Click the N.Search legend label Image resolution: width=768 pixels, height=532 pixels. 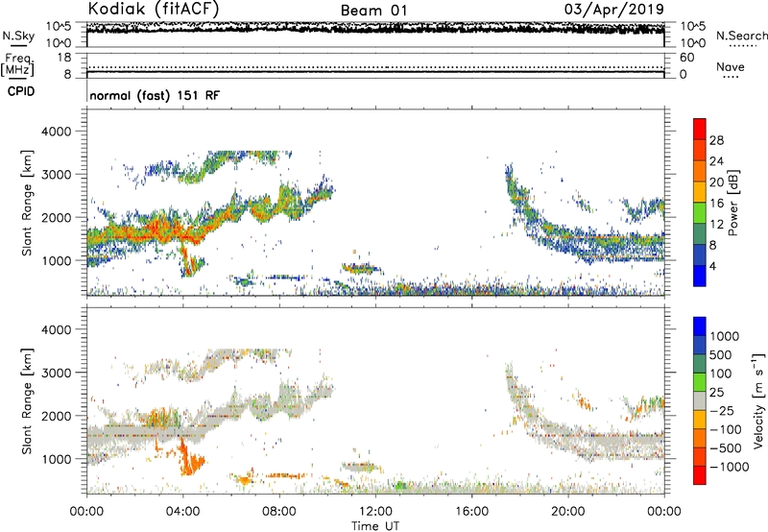pos(741,36)
